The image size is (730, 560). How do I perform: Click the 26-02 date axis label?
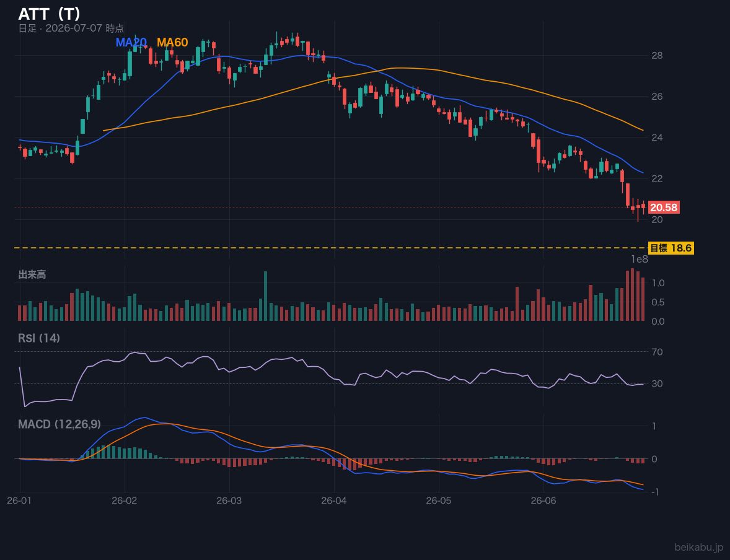tap(125, 501)
